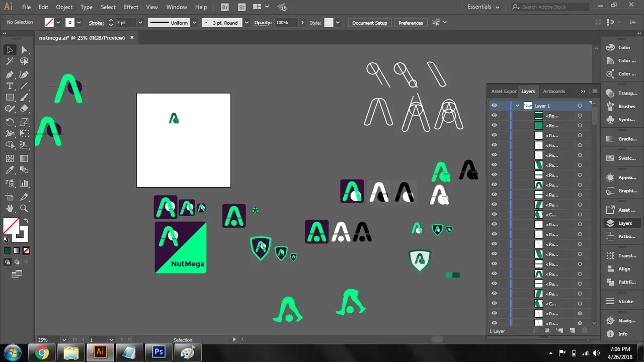The height and width of the screenshot is (362, 644).
Task: Select the Blend tool
Action: [24, 170]
